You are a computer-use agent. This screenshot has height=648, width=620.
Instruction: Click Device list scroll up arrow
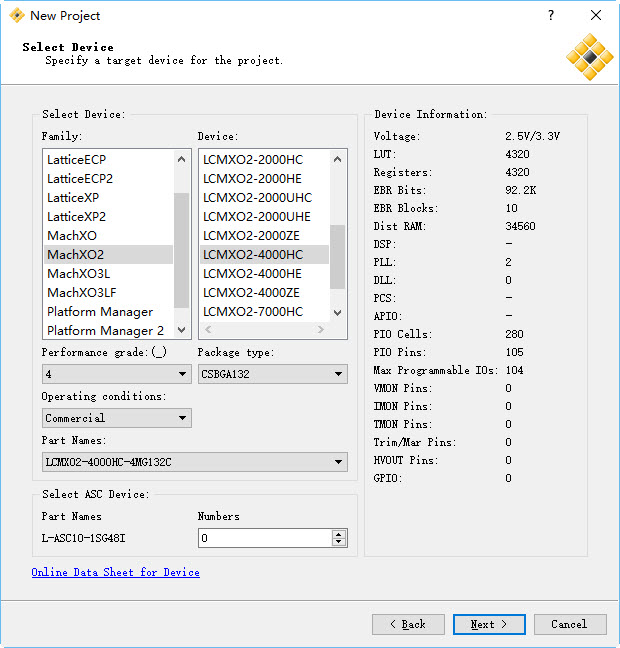(x=338, y=159)
